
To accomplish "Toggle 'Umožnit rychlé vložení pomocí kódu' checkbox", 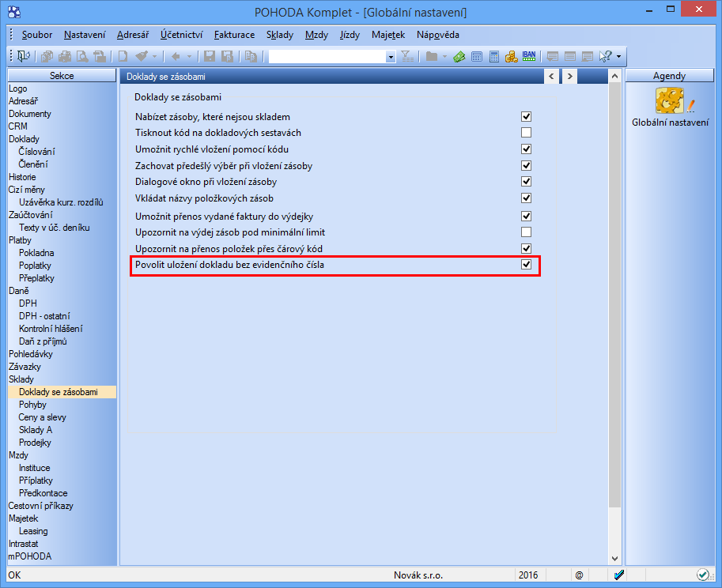I will (527, 149).
